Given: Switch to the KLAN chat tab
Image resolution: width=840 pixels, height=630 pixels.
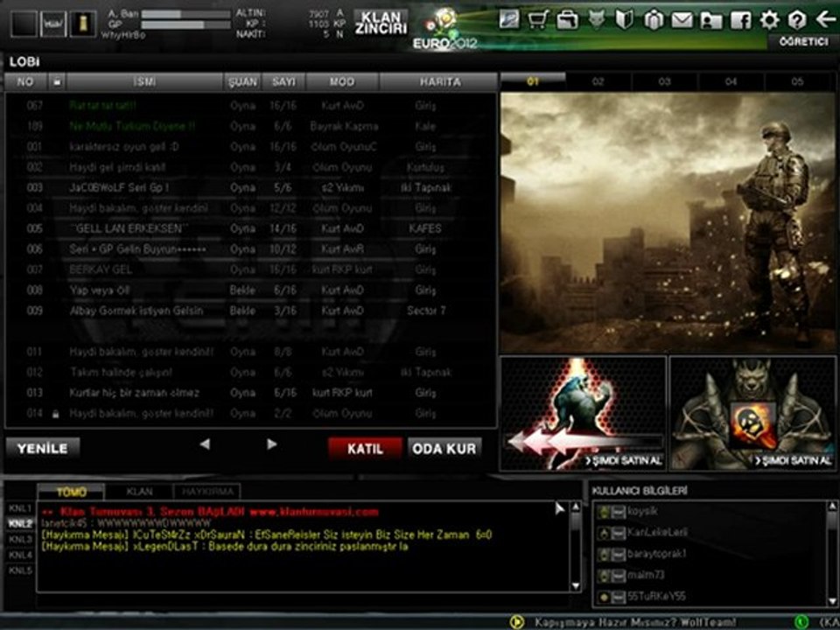Looking at the screenshot, I should pos(139,492).
